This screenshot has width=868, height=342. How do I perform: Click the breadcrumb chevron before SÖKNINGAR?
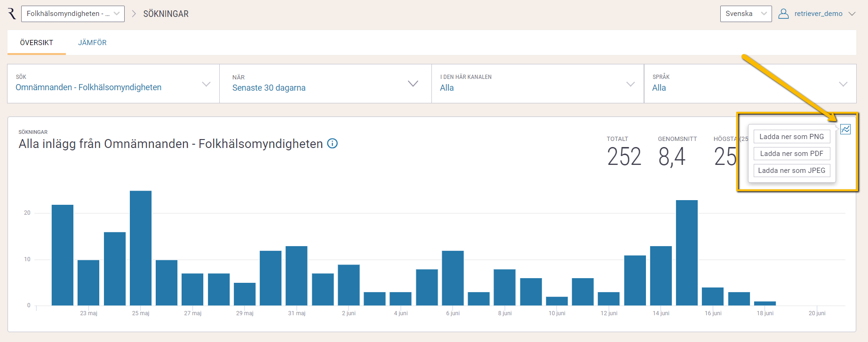(134, 14)
